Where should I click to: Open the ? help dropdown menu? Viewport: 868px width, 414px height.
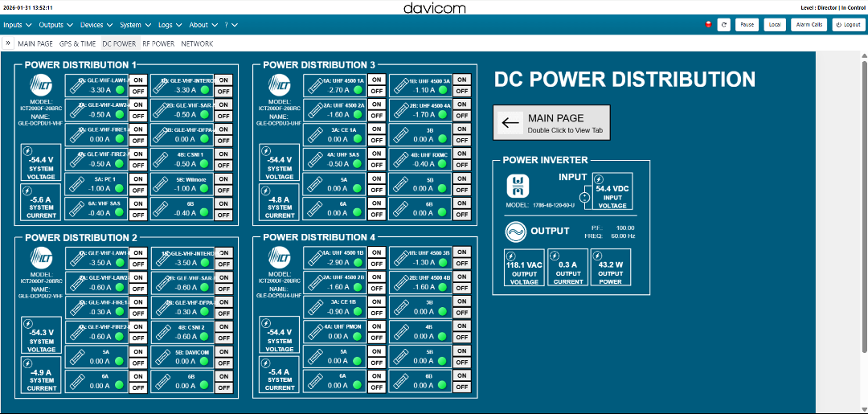(231, 25)
